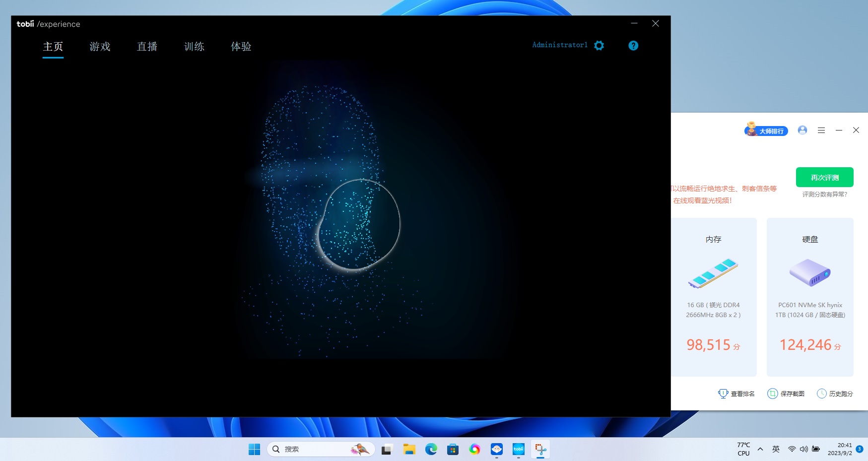Viewport: 868px width, 461px height.
Task: Close the Tobii experience window
Action: pos(656,23)
